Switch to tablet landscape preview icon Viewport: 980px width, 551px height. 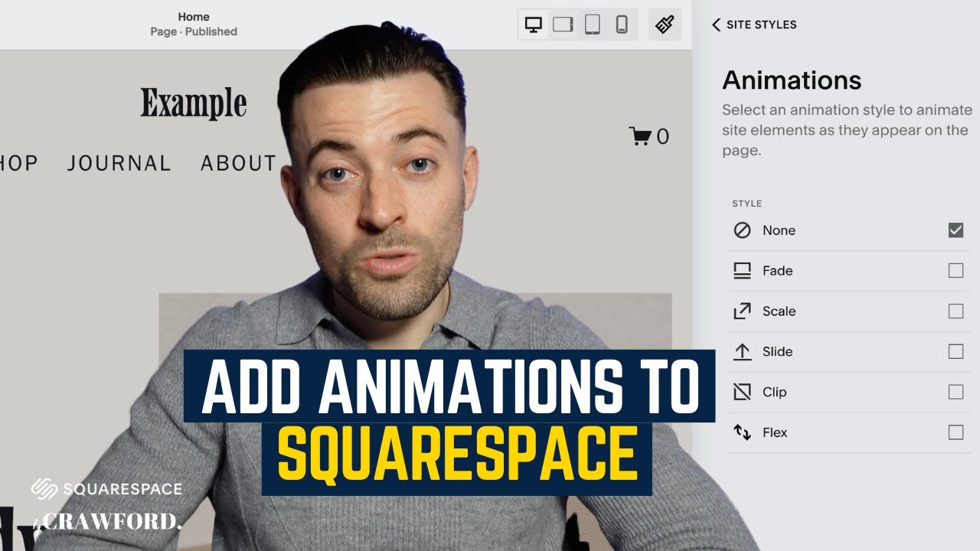[x=563, y=24]
